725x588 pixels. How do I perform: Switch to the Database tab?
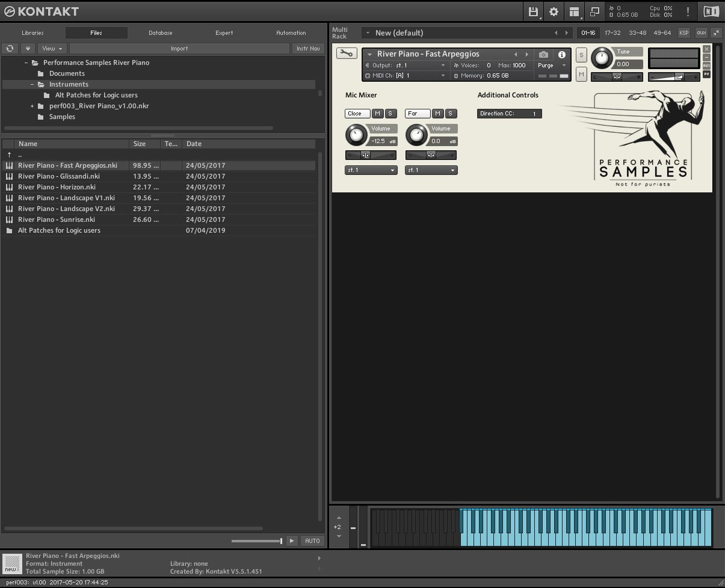pyautogui.click(x=161, y=32)
